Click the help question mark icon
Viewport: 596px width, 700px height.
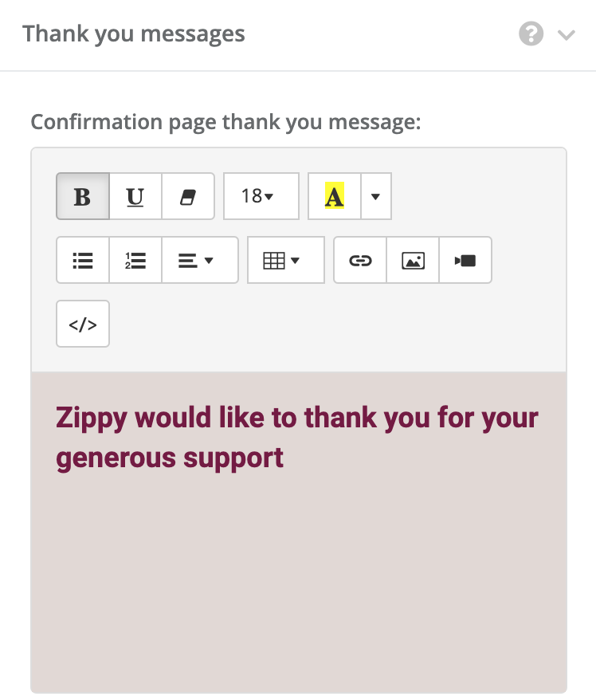pyautogui.click(x=531, y=34)
